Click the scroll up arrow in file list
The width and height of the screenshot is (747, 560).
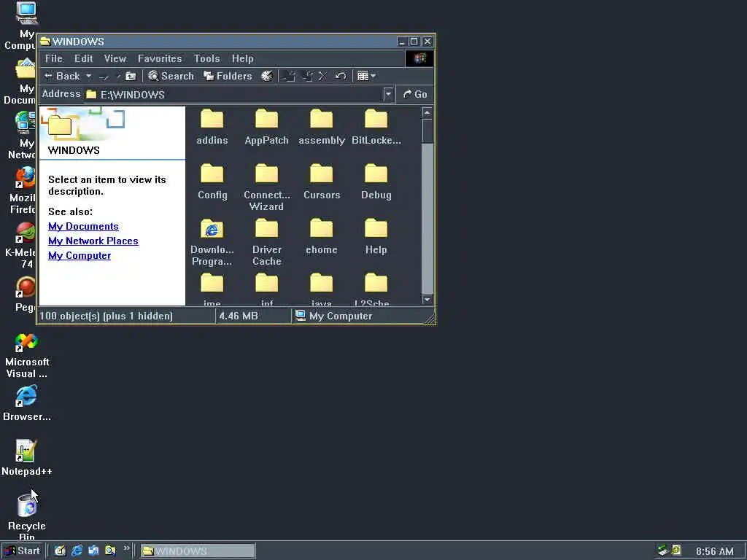[x=427, y=112]
